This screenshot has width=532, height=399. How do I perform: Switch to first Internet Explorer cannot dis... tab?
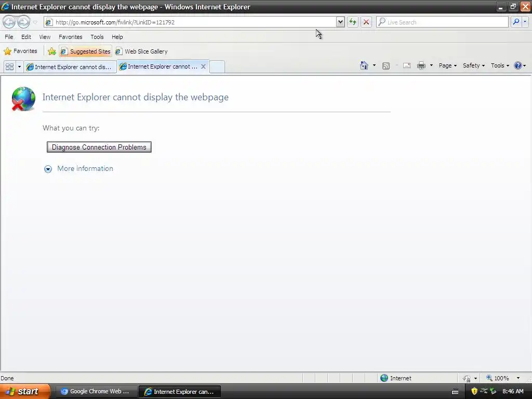pos(70,67)
